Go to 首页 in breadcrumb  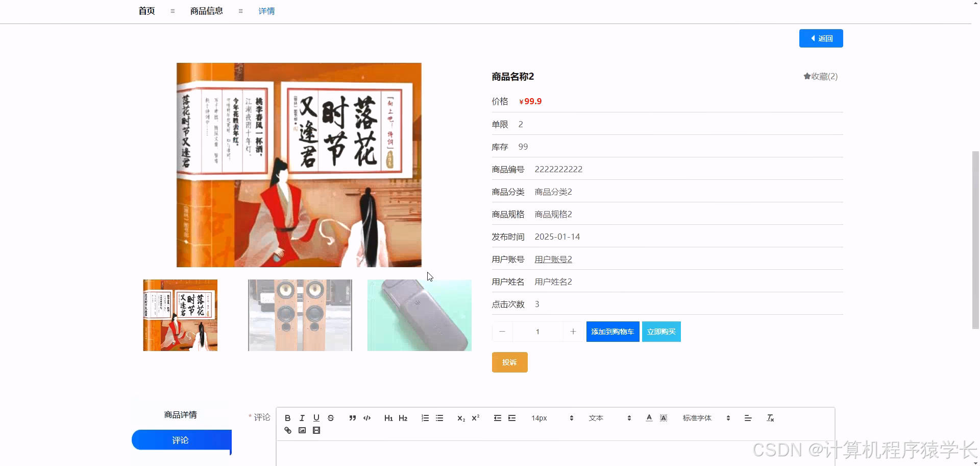146,11
